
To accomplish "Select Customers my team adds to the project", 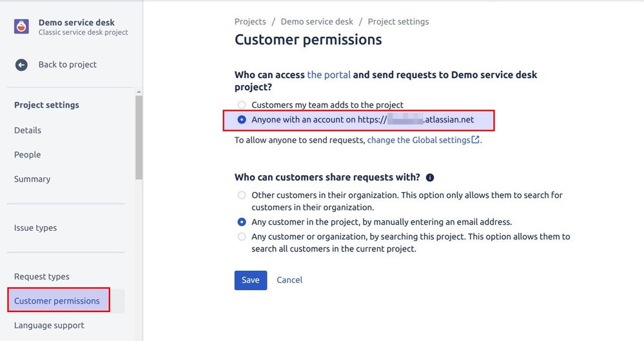I will point(242,105).
